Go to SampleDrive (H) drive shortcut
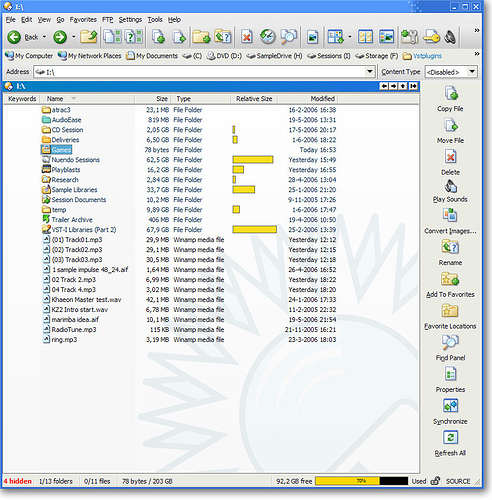Viewport: 492px width, 500px height. 274,56
